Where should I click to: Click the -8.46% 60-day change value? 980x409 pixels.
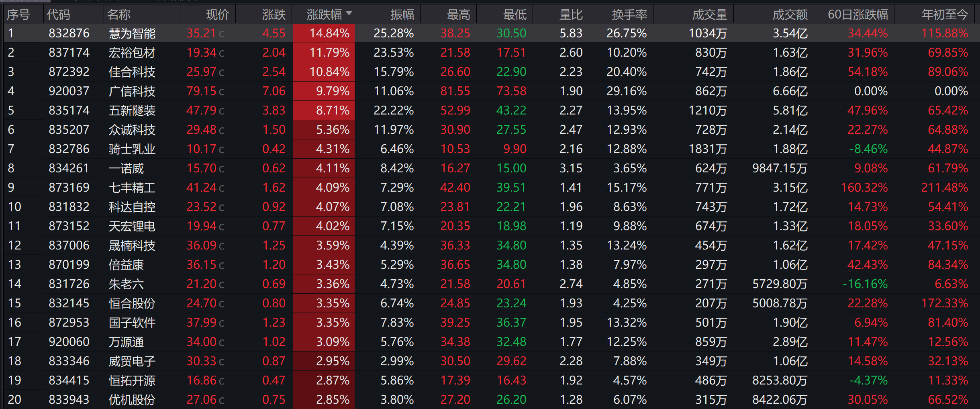click(x=868, y=149)
